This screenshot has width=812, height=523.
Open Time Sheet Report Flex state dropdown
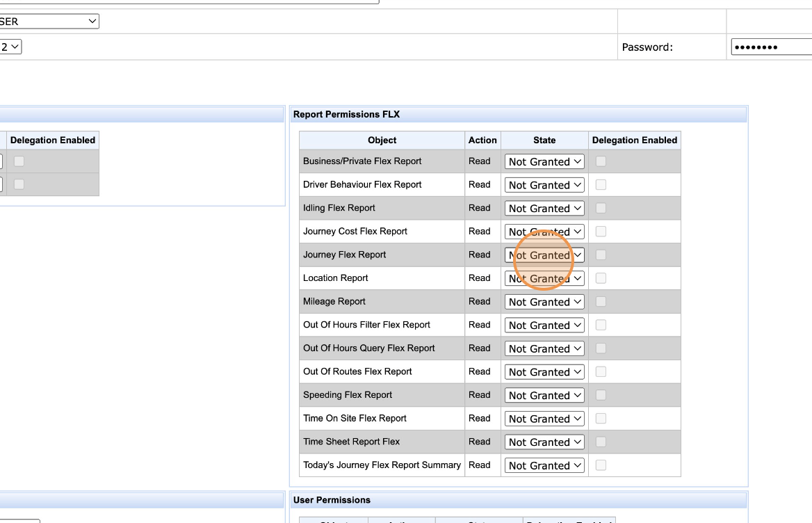click(544, 442)
